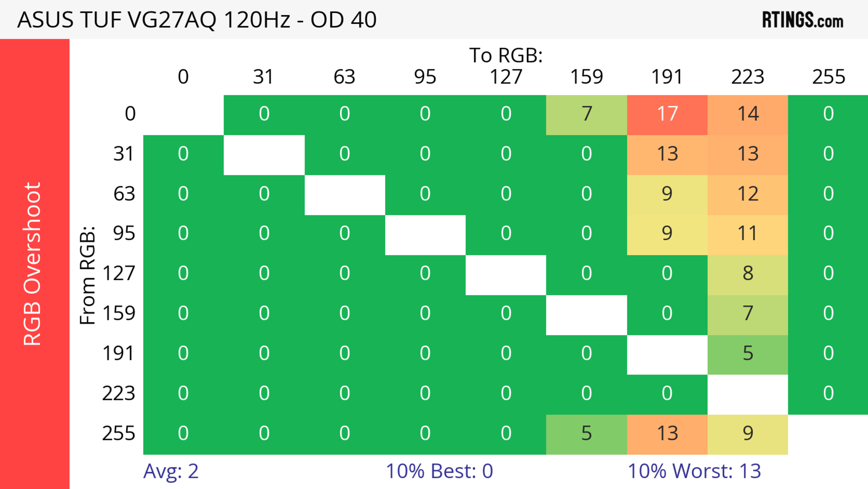Click the "10% Worst: 13" summary text

694,471
